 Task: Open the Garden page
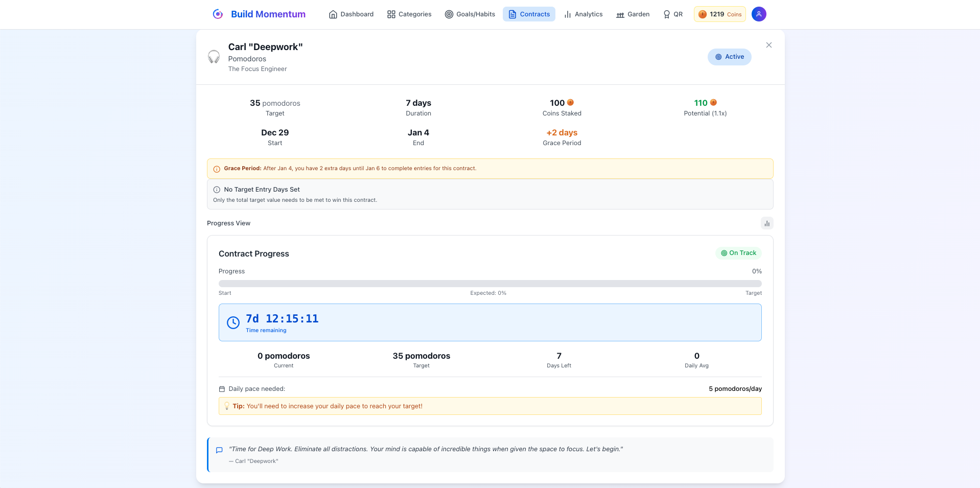[633, 14]
